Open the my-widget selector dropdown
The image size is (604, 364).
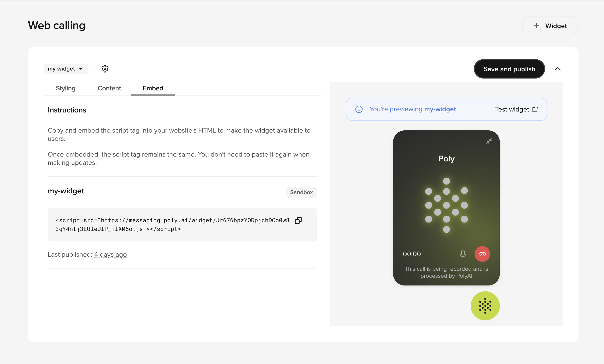(66, 69)
